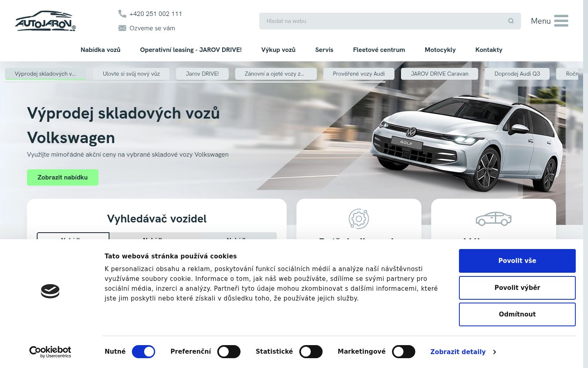
Task: Open Servis menu item
Action: point(324,50)
